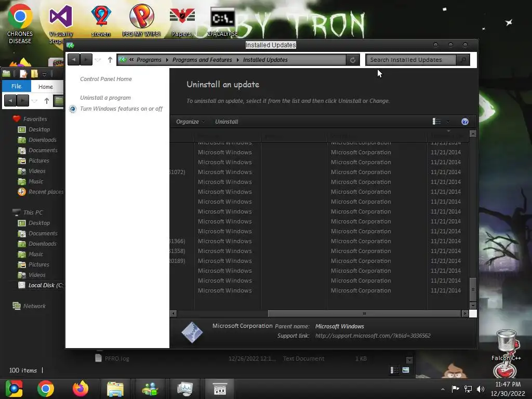Open the support.microsoft.com kbid=3036562 link
Screen dimensions: 532x399
pyautogui.click(x=373, y=336)
